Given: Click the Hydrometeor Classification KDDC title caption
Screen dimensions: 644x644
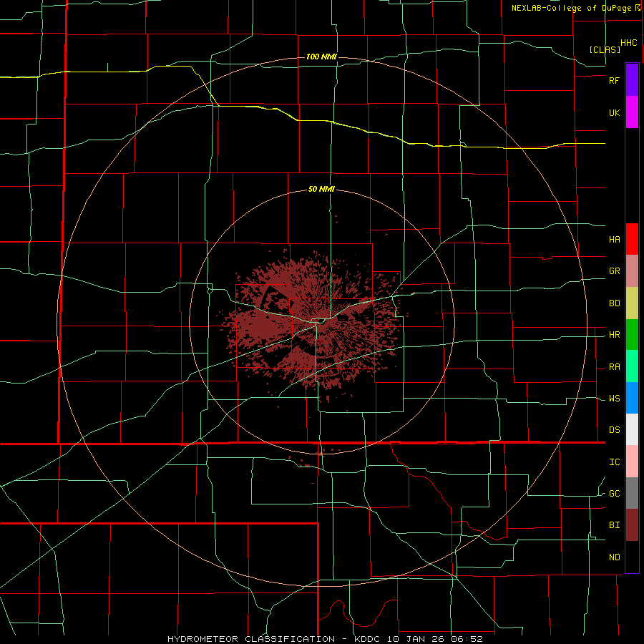Looking at the screenshot, I should (325, 639).
